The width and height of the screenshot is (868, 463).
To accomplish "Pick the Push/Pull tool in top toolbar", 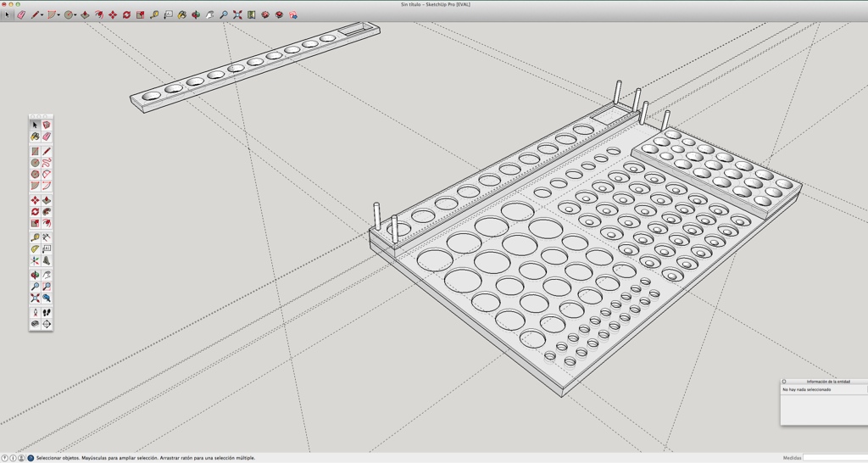I will [x=85, y=14].
